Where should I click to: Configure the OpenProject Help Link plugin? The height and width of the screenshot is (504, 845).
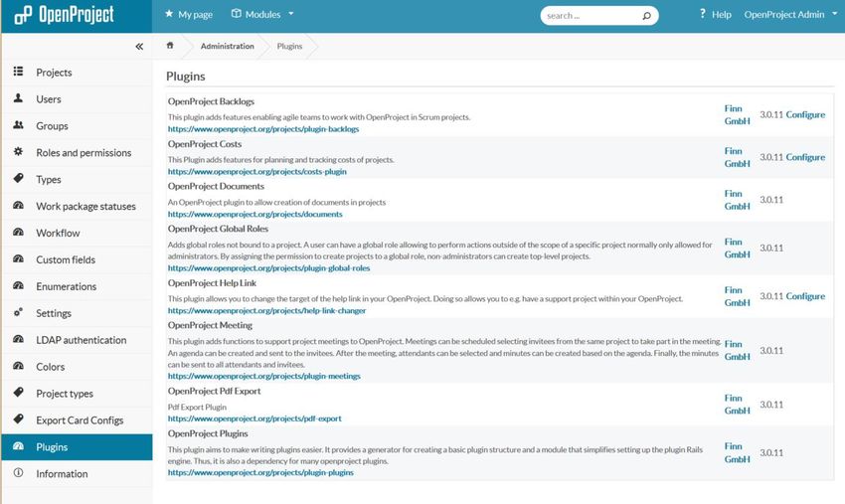point(805,296)
